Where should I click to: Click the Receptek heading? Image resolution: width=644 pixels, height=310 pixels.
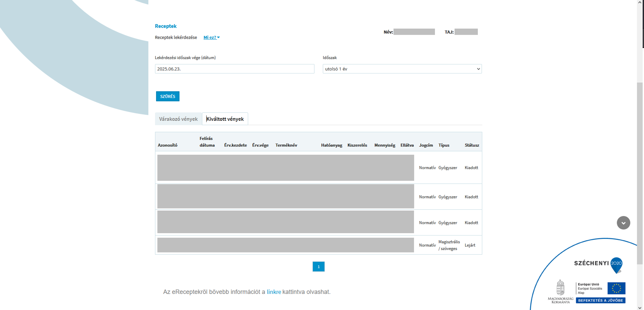click(x=165, y=26)
